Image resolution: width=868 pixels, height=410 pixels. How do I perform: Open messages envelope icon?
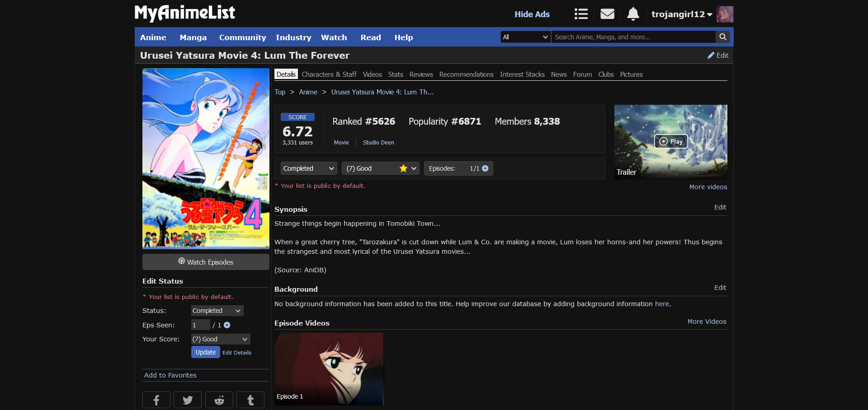(x=607, y=14)
